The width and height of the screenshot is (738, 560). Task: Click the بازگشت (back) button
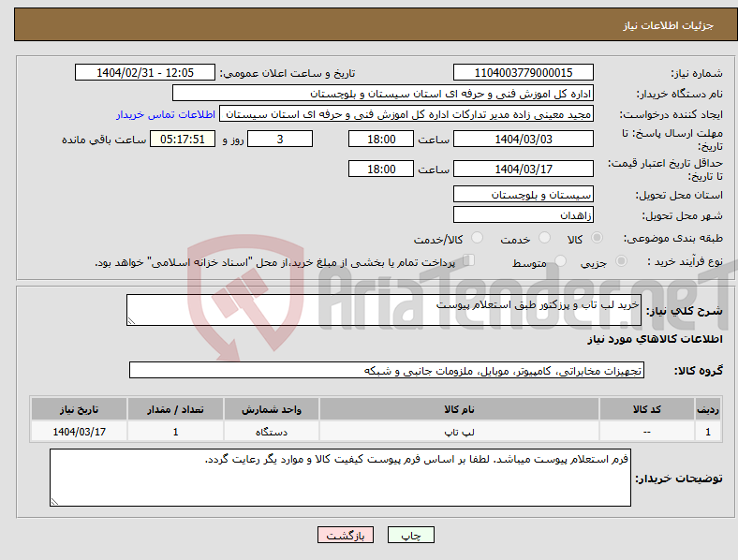345,535
